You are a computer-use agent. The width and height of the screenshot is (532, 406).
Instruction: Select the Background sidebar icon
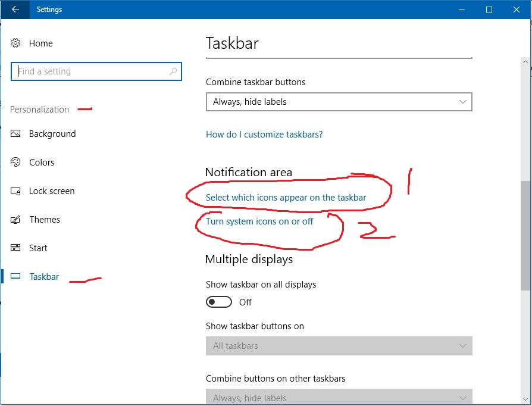[16, 134]
